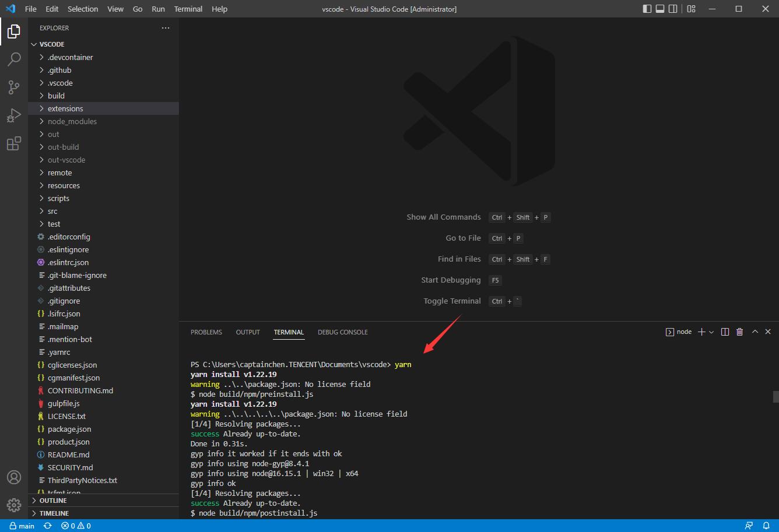This screenshot has height=532, width=779.
Task: Toggle Panel layout icon in title bar
Action: click(660, 9)
